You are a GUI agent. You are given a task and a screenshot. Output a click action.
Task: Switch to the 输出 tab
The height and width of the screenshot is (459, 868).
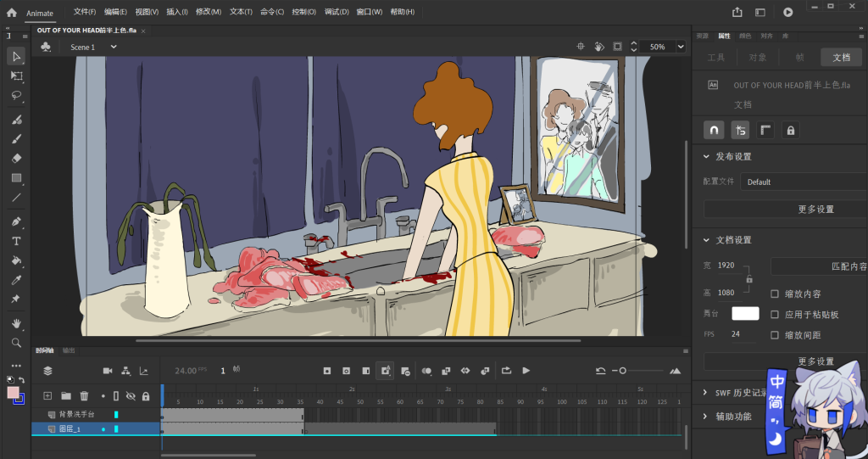[x=69, y=350]
